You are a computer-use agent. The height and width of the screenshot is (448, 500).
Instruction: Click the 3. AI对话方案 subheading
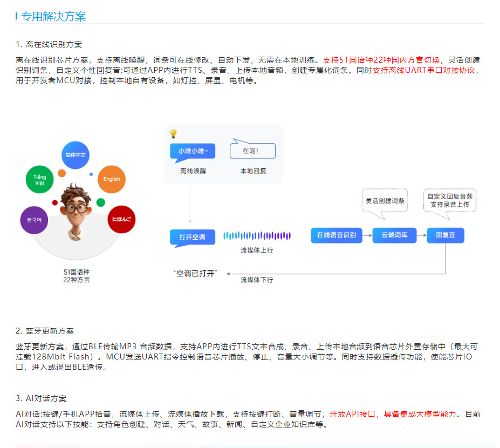click(x=41, y=398)
